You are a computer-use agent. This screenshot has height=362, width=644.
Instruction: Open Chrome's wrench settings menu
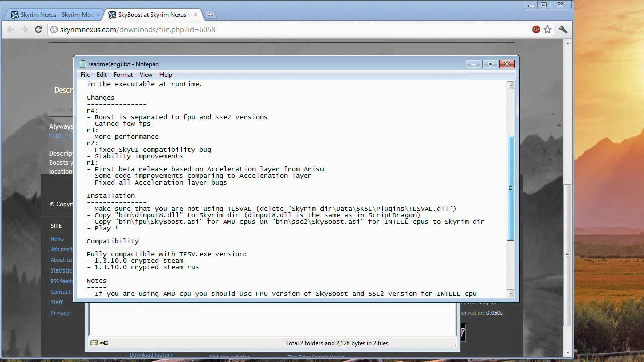563,30
